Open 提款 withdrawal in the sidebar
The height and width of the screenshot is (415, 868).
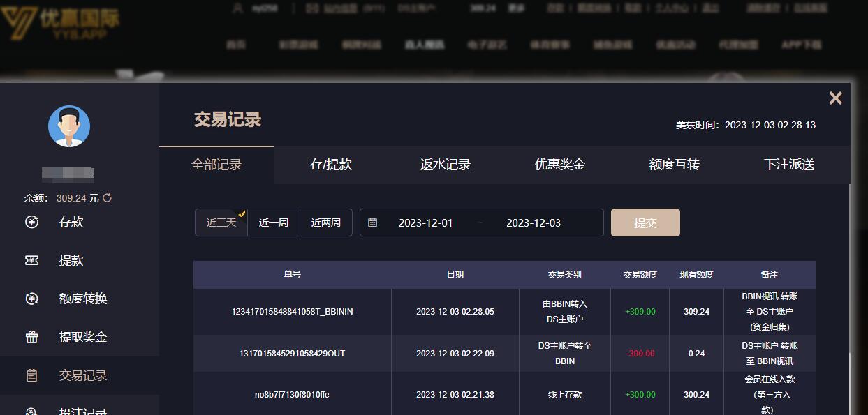click(71, 260)
